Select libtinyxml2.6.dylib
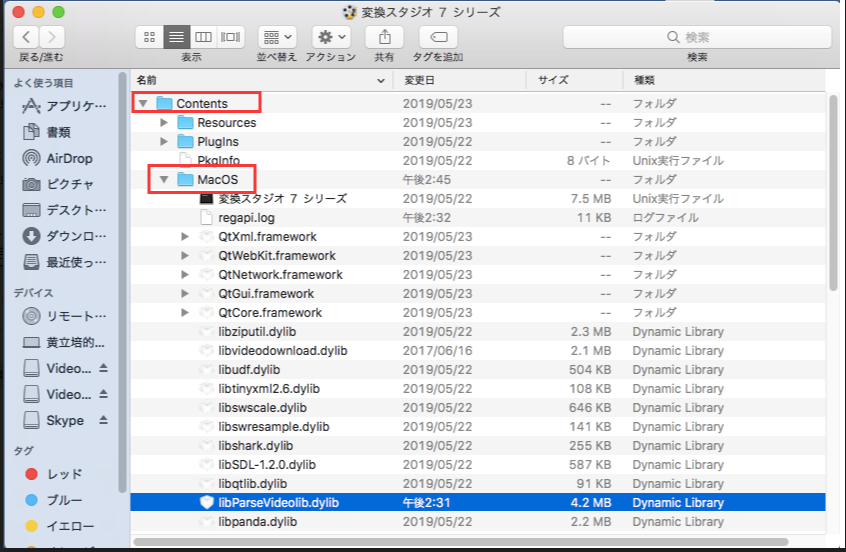Image resolution: width=846 pixels, height=552 pixels. [477, 389]
